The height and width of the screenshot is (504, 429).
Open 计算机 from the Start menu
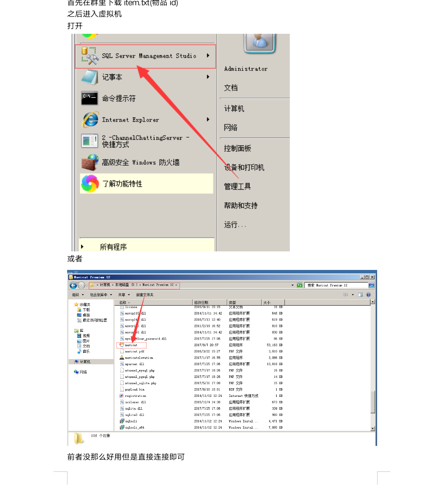234,108
